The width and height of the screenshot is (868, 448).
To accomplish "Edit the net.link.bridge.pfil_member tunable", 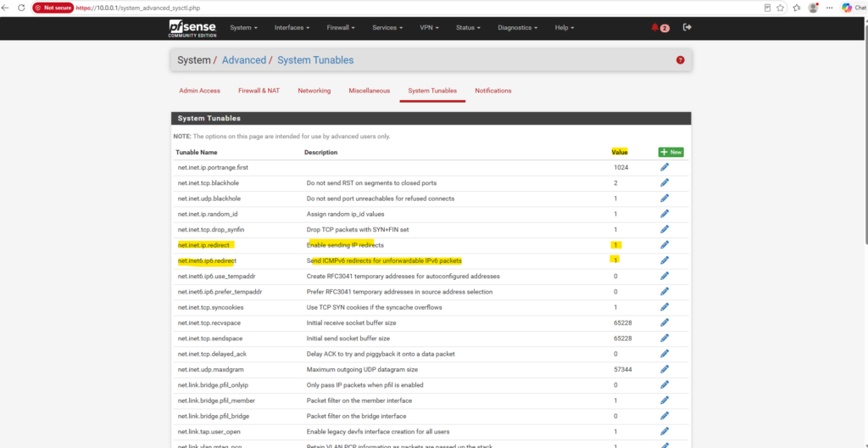I will pyautogui.click(x=665, y=400).
